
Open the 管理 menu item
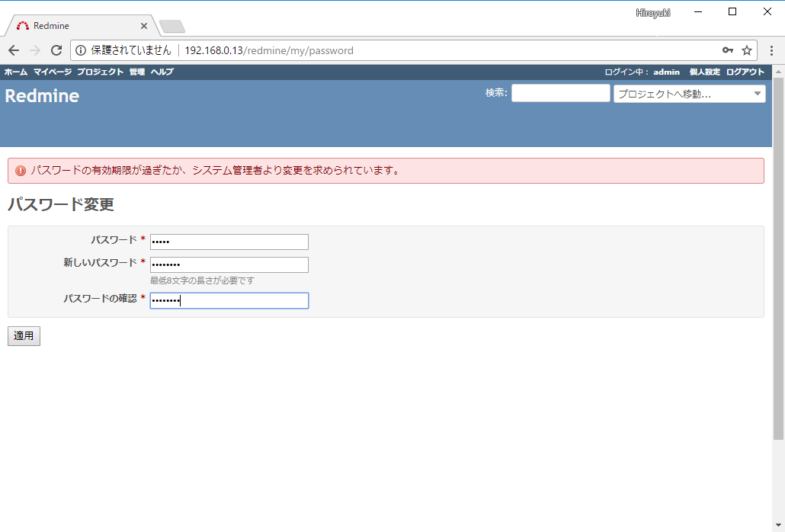(137, 72)
